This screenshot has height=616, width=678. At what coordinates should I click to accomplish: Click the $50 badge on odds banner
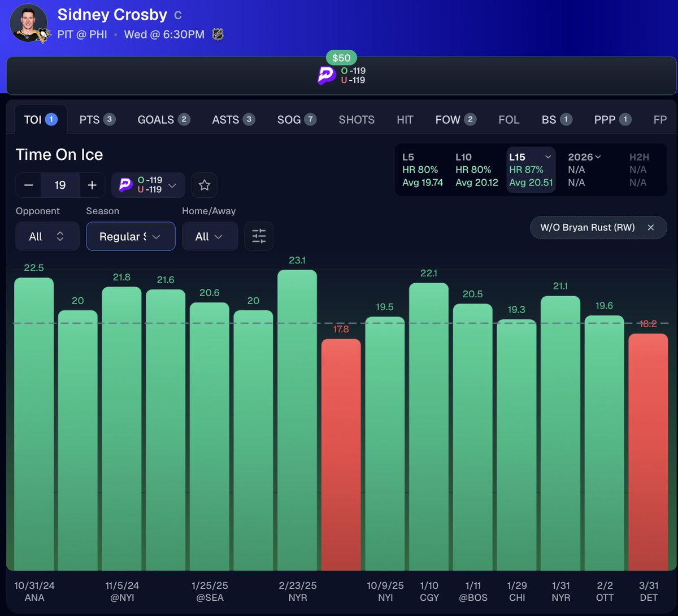tap(341, 58)
